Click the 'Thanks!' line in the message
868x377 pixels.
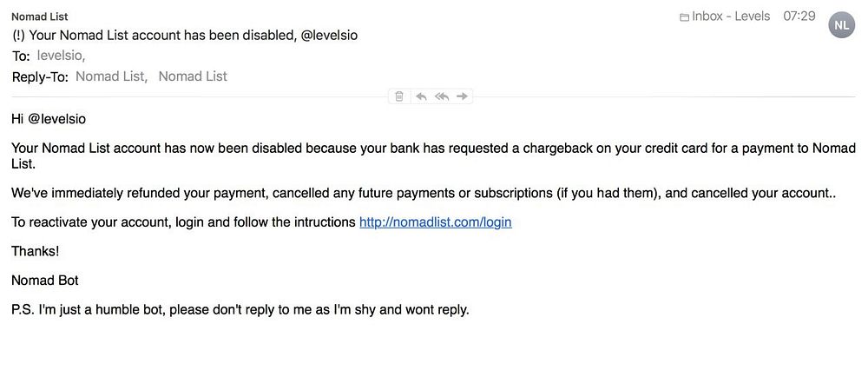pos(36,251)
